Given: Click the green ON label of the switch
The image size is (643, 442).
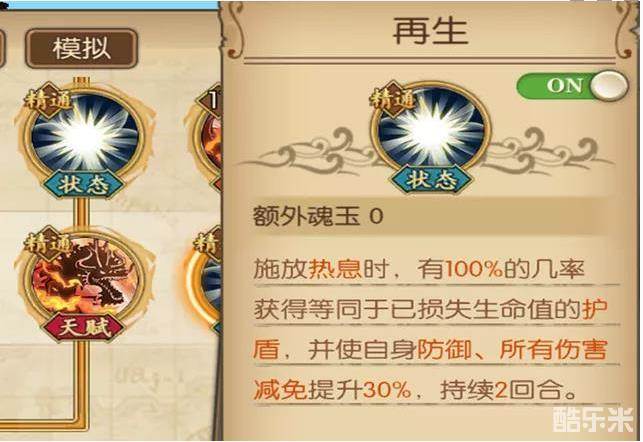Looking at the screenshot, I should click(x=564, y=86).
